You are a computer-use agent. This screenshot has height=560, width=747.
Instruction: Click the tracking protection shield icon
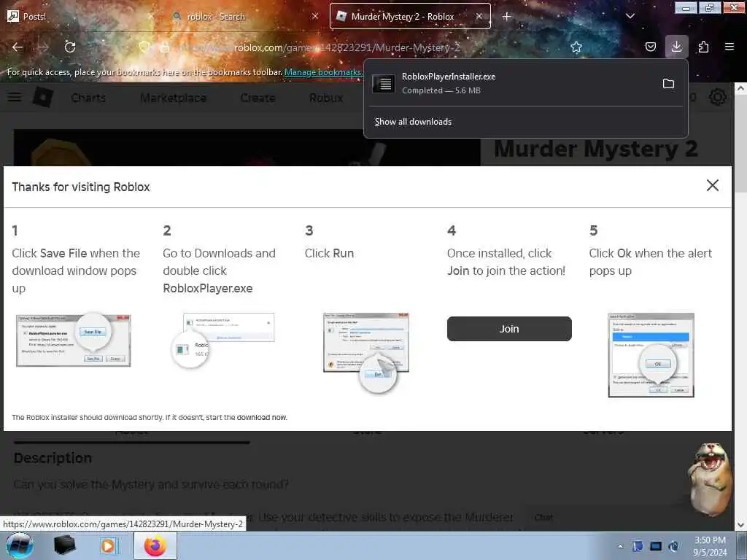point(144,47)
